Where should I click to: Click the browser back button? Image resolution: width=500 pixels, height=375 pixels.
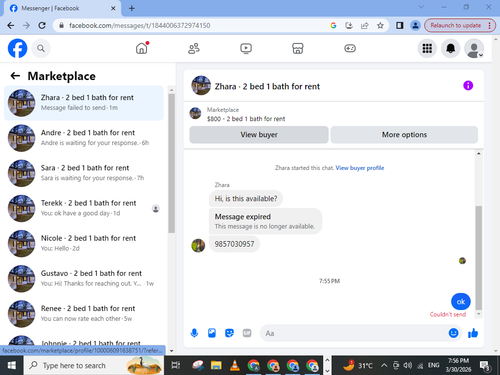coord(11,25)
